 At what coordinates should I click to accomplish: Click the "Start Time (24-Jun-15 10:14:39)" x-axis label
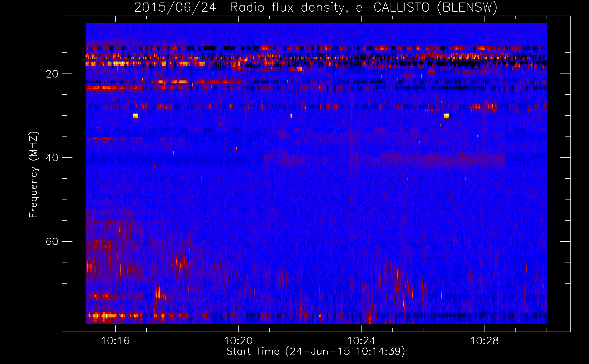click(316, 352)
